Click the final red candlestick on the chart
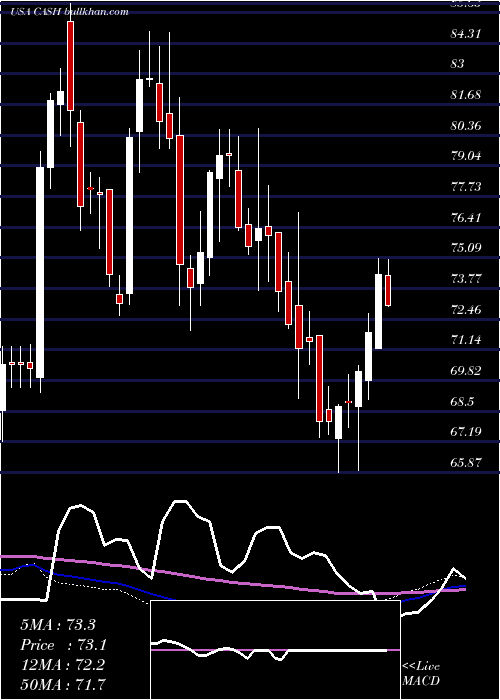Viewport: 500px width, 700px height. [388, 291]
